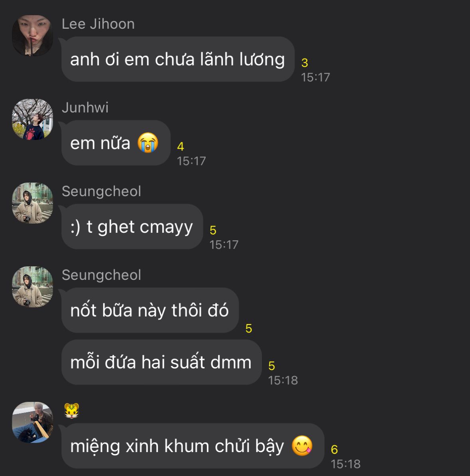This screenshot has width=470, height=476.
Task: Tap the unread count 3 by Jihoon's message
Action: [305, 63]
